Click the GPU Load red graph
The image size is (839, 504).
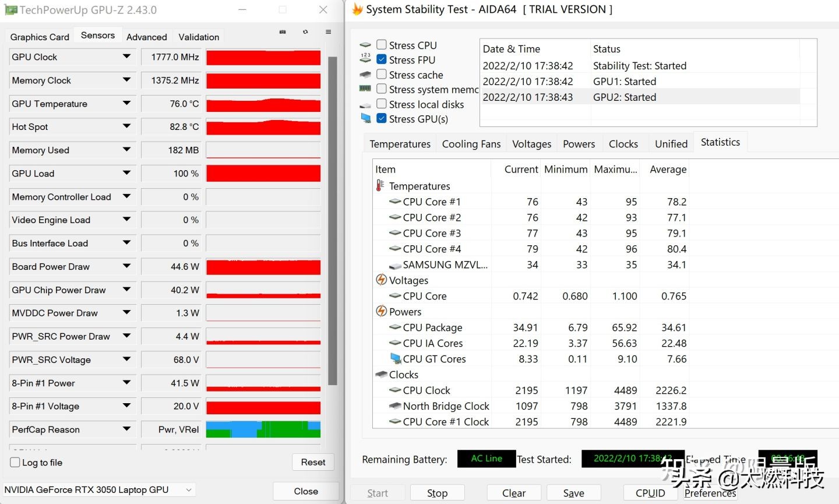pos(263,174)
